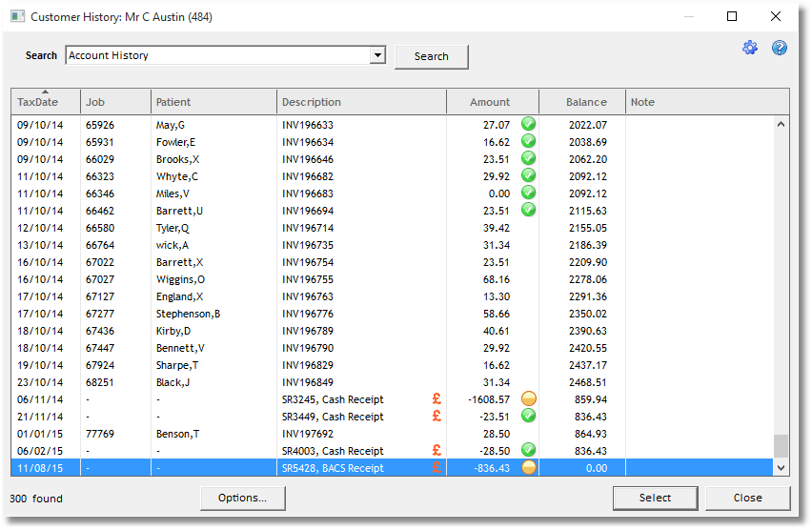The width and height of the screenshot is (812, 530).
Task: Click the balance 2468.51
Action: [588, 382]
